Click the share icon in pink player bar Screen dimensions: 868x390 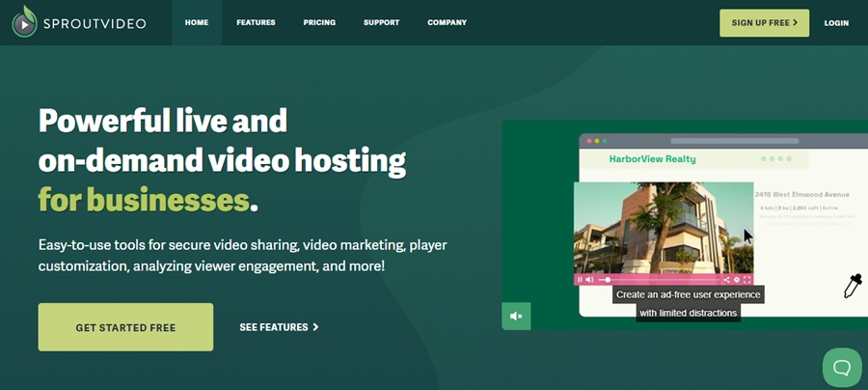click(727, 280)
